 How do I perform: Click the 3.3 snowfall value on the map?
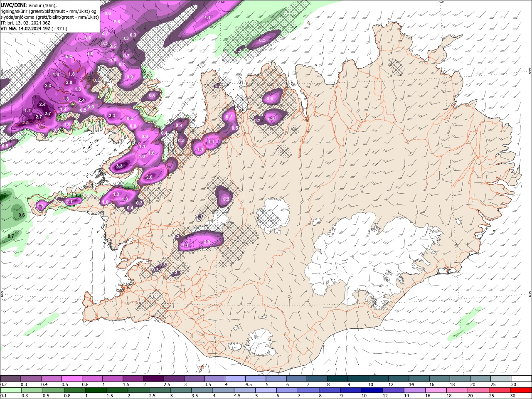coord(120,166)
